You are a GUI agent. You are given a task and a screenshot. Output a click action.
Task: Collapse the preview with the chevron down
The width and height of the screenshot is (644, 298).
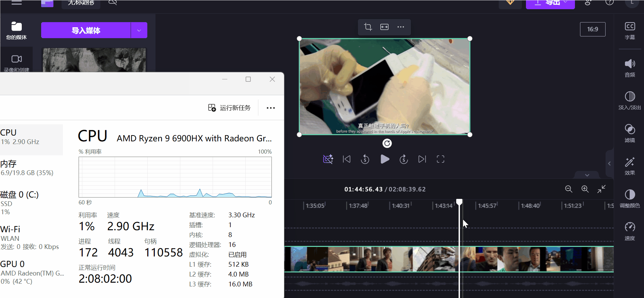point(587,175)
